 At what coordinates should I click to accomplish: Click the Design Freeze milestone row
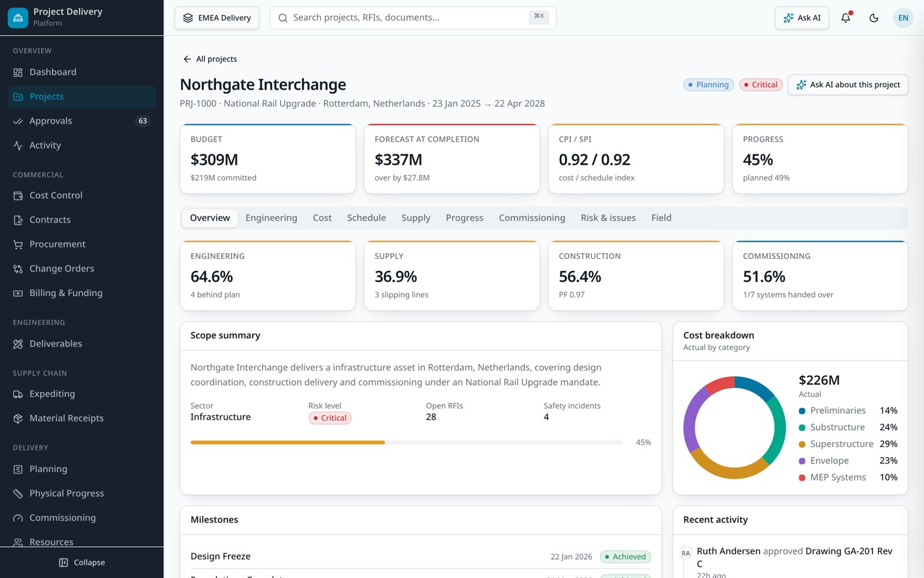(420, 557)
